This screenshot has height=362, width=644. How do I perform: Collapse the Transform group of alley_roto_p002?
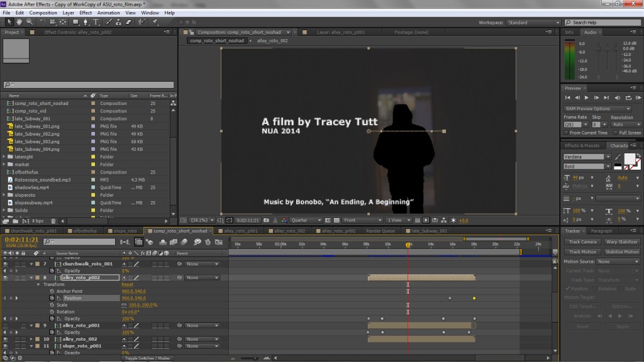(x=38, y=284)
